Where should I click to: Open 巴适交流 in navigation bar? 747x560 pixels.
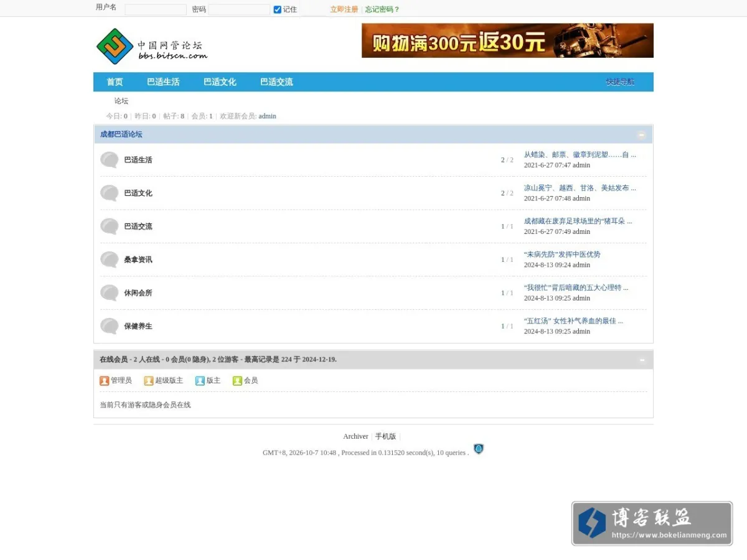(276, 82)
